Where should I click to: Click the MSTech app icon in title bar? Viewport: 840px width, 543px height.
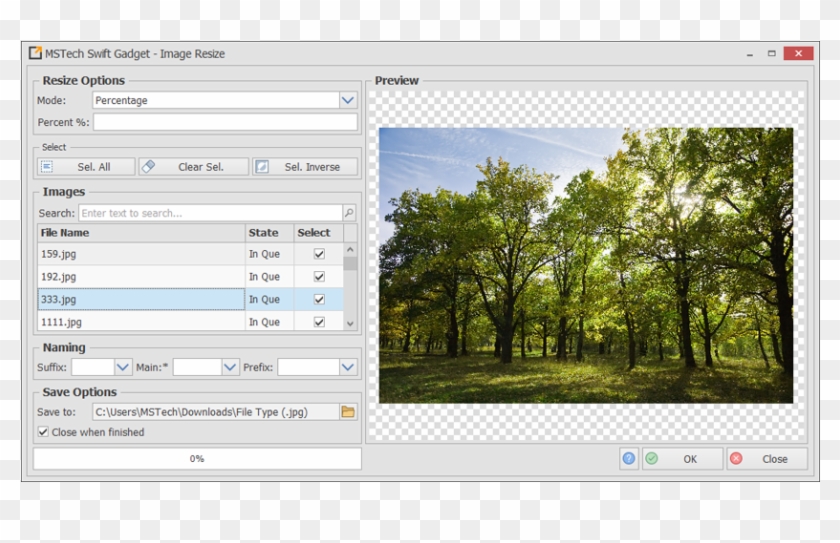click(35, 53)
